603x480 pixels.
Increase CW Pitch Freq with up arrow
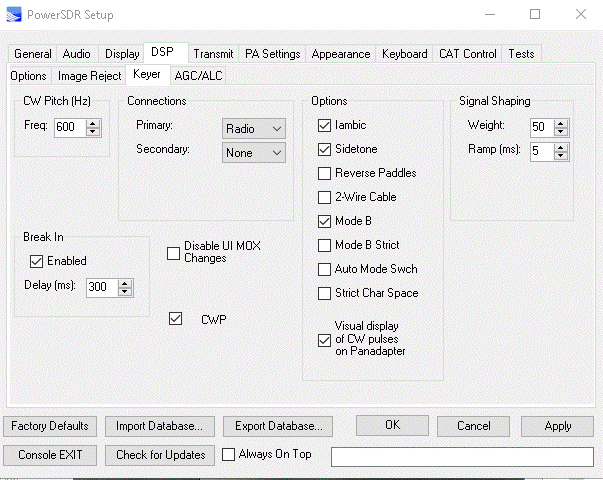[93, 123]
